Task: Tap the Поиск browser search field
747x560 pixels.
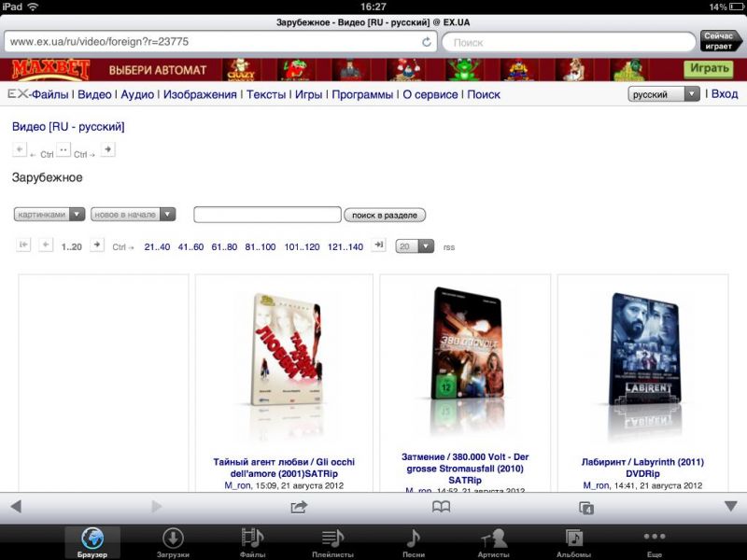Action: pos(568,42)
